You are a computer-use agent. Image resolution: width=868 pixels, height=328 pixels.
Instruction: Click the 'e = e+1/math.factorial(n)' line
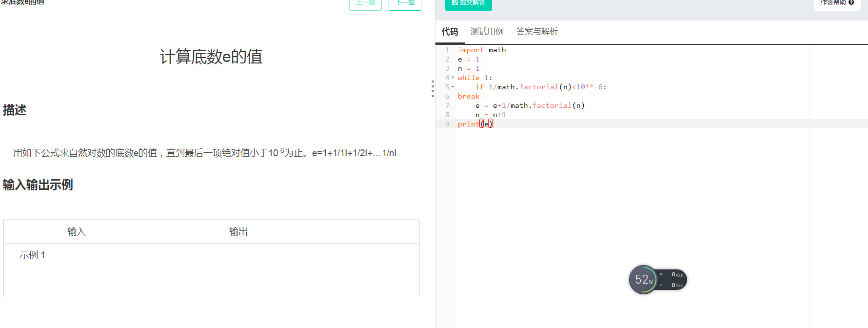click(530, 105)
